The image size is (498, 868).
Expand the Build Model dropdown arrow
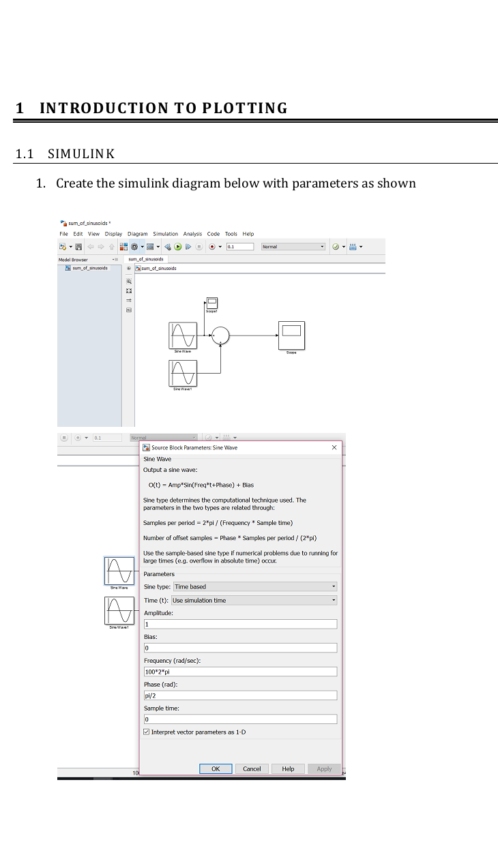[x=361, y=246]
